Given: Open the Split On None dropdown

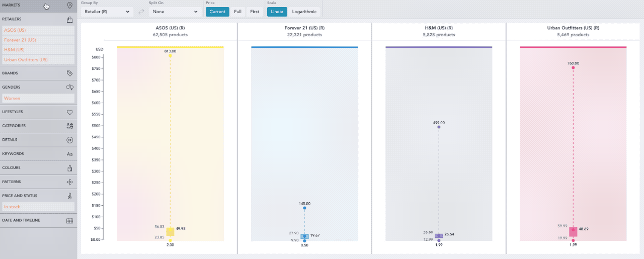Looking at the screenshot, I should coord(175,12).
